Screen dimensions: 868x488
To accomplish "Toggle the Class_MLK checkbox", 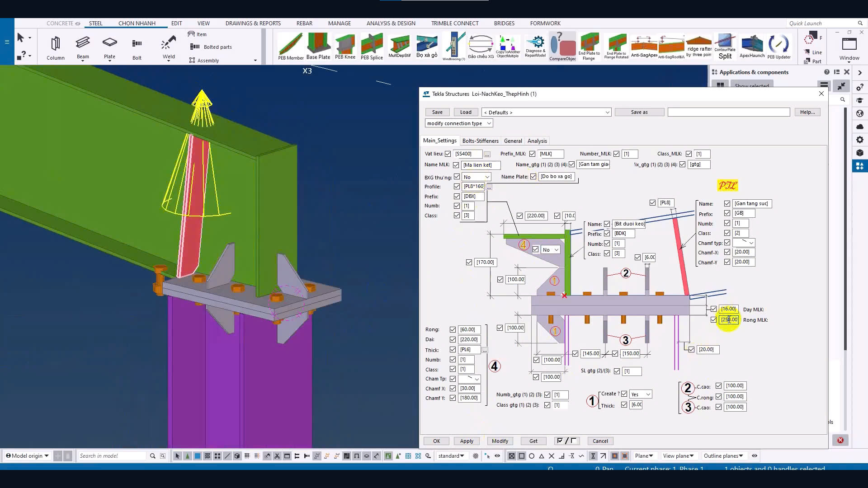I will pyautogui.click(x=689, y=154).
